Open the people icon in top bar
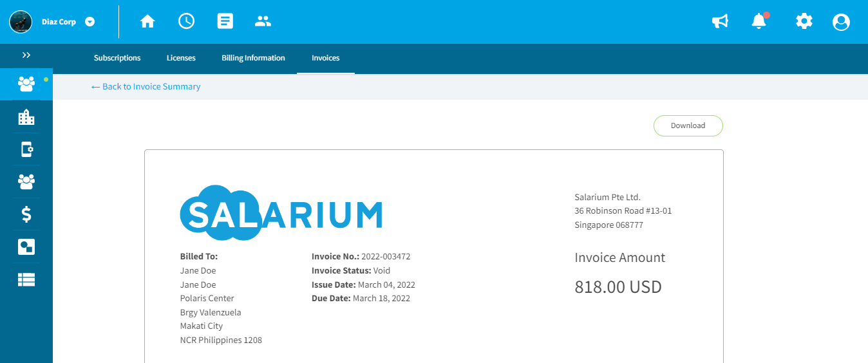 click(x=263, y=21)
